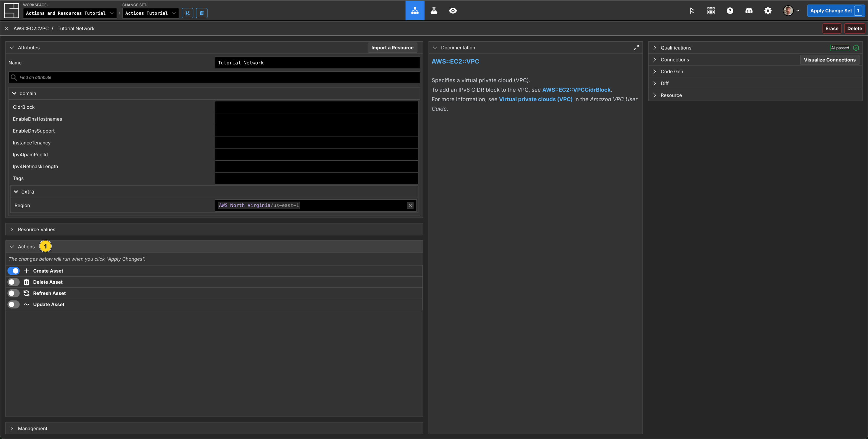The image size is (868, 439).
Task: Click the Tags value field
Action: [x=316, y=178]
